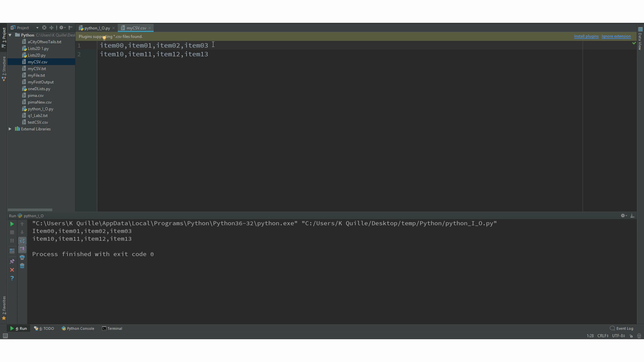Clear console output with the trash icon
644x362 pixels.
point(22,266)
